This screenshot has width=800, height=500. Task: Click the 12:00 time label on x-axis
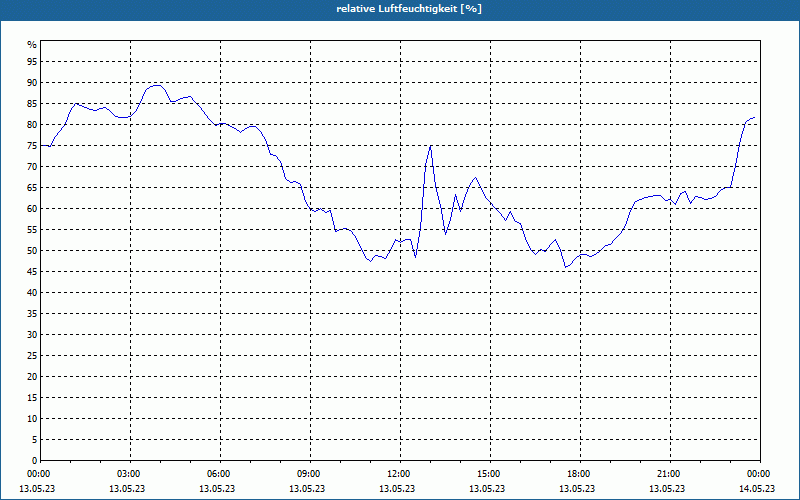[x=399, y=474]
